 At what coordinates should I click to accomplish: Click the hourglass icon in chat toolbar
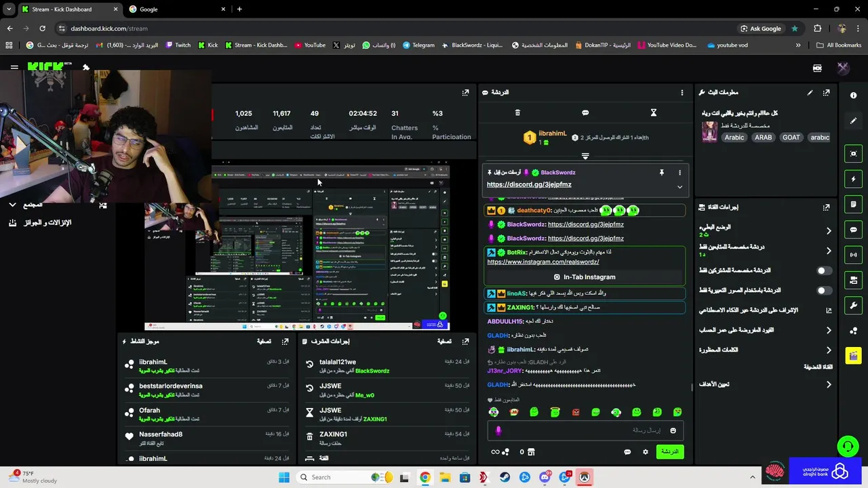[x=654, y=113]
